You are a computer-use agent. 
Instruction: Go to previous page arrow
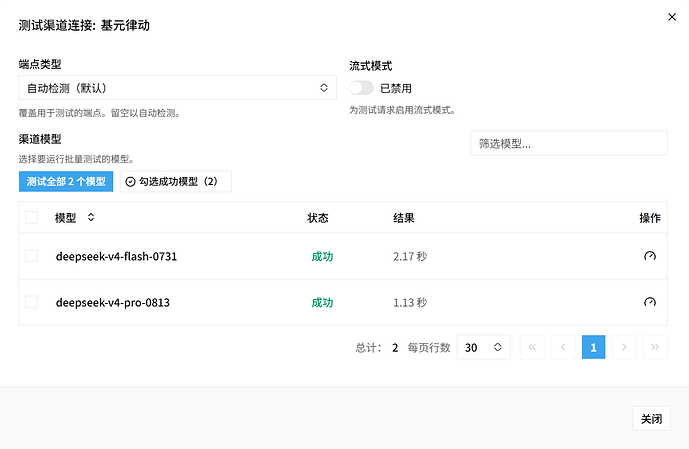(563, 347)
